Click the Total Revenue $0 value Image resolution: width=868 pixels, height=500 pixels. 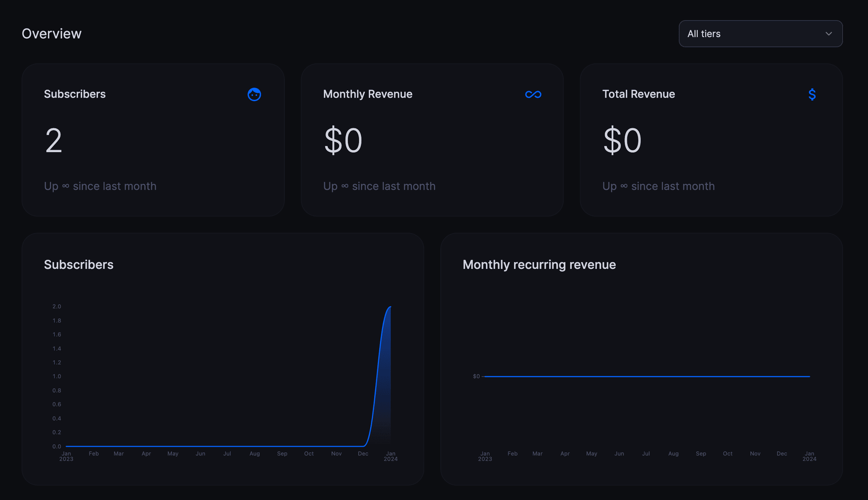[x=622, y=140]
